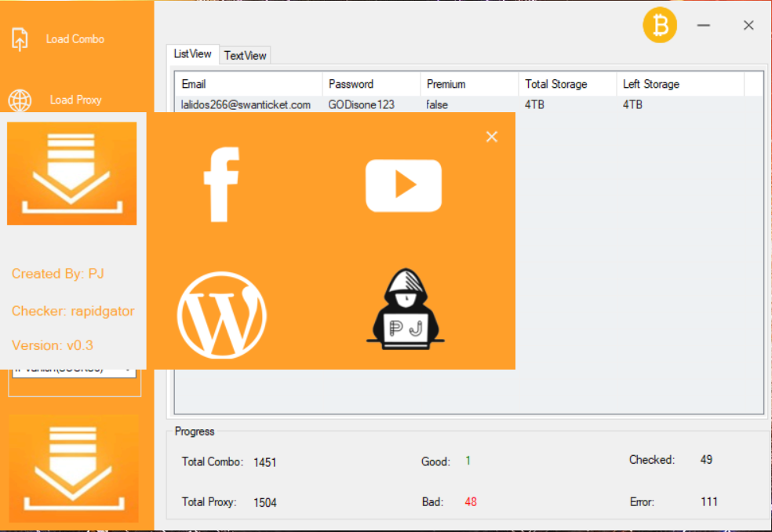Screen dimensions: 772x532
Task: Click the red Bad count 48
Action: 471,502
